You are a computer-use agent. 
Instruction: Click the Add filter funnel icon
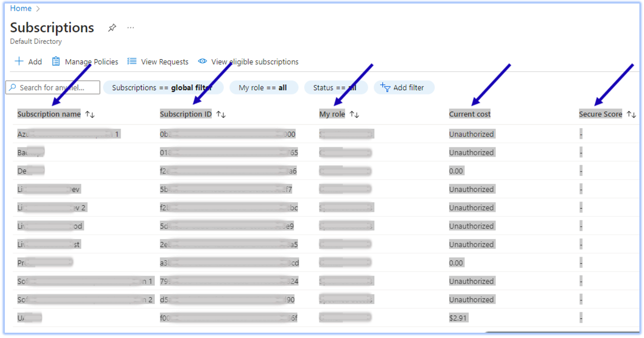click(385, 87)
